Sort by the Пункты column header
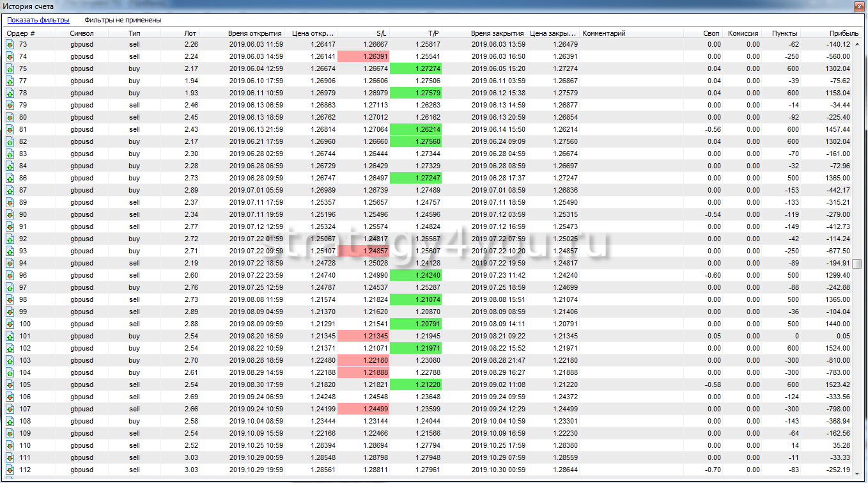Viewport: 868px width, 483px height. pyautogui.click(x=784, y=33)
